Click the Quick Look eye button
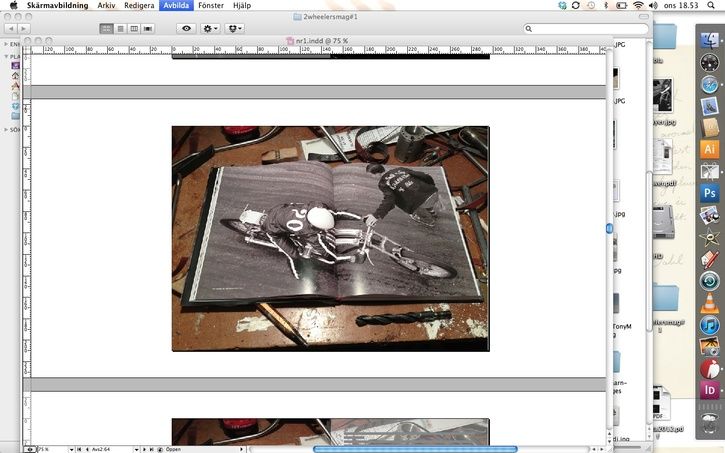The width and height of the screenshot is (725, 453). [186, 29]
